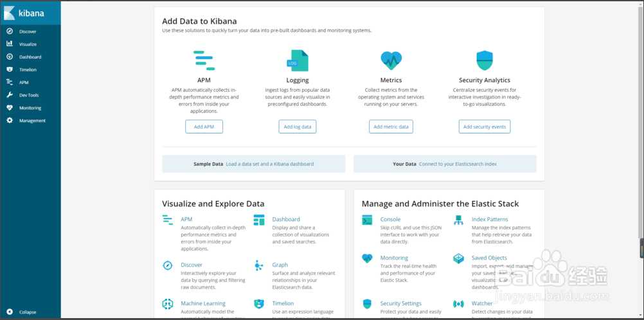The height and width of the screenshot is (320, 644).
Task: Select Timelion in the side menu
Action: 28,69
